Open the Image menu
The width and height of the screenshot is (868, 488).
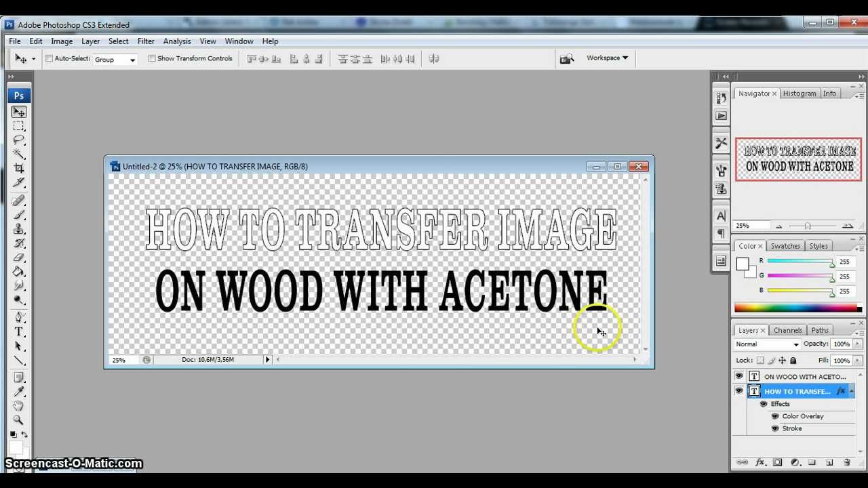pyautogui.click(x=62, y=41)
